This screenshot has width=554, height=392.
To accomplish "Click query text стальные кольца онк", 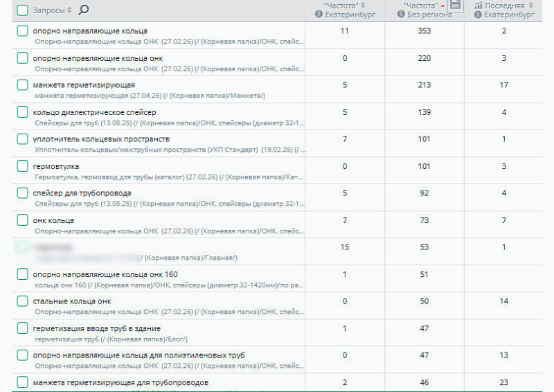I will tap(72, 301).
